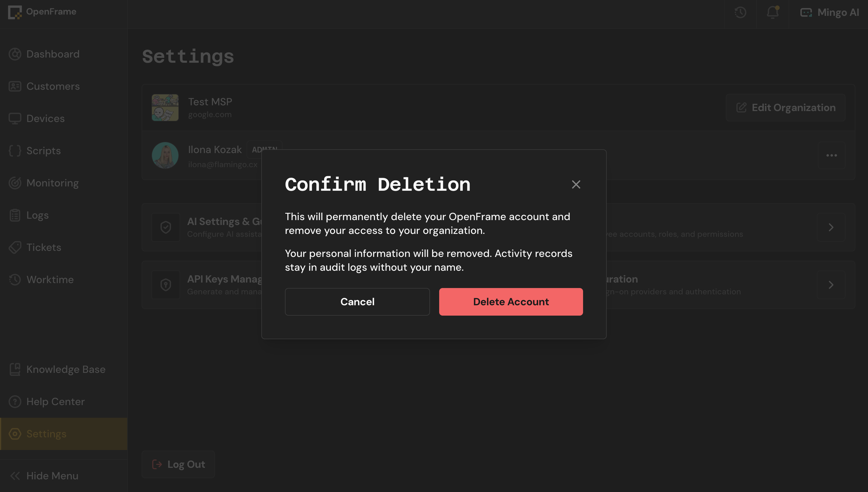Open the Mingo AI assistant
This screenshot has height=492, width=868.
tap(830, 12)
